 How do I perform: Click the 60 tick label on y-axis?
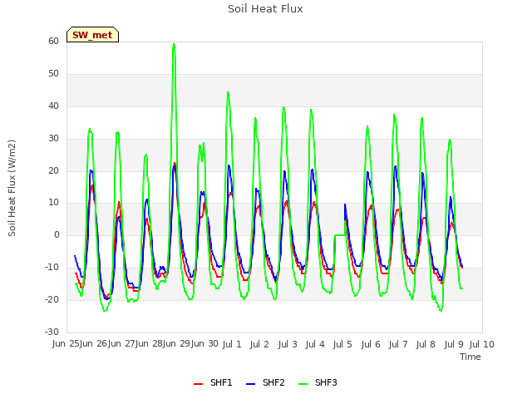53,41
